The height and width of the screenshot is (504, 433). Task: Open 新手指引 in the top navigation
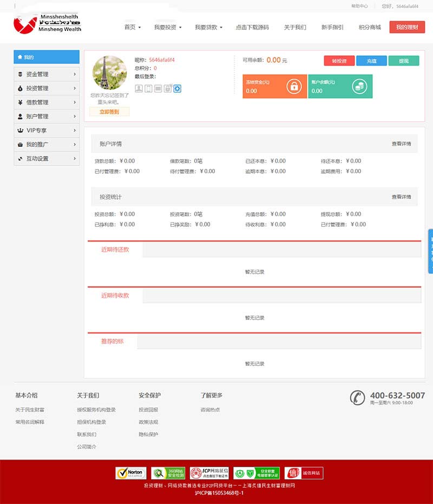coord(332,27)
